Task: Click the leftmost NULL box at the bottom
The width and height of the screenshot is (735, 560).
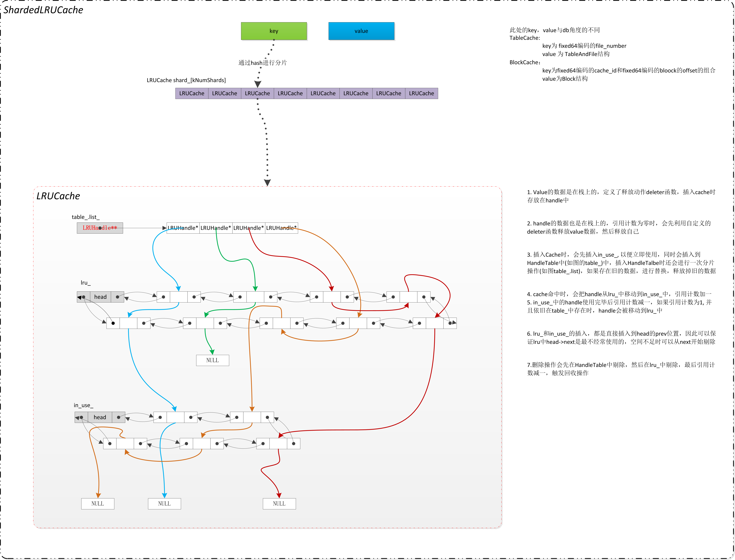Action: pos(98,504)
